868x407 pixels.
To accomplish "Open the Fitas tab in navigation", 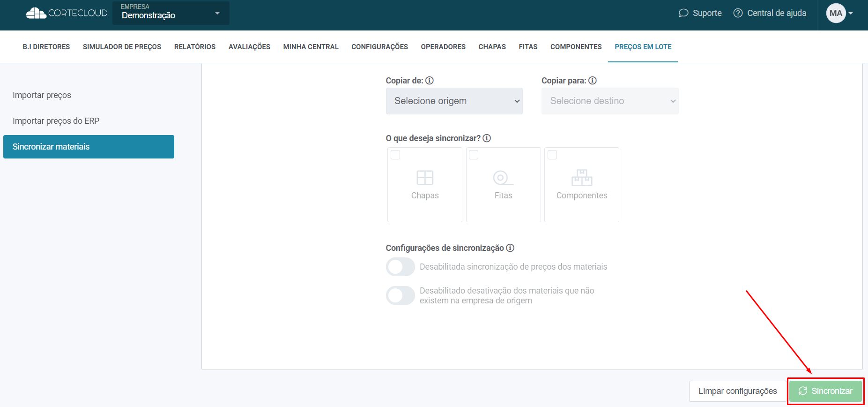I will coord(528,47).
